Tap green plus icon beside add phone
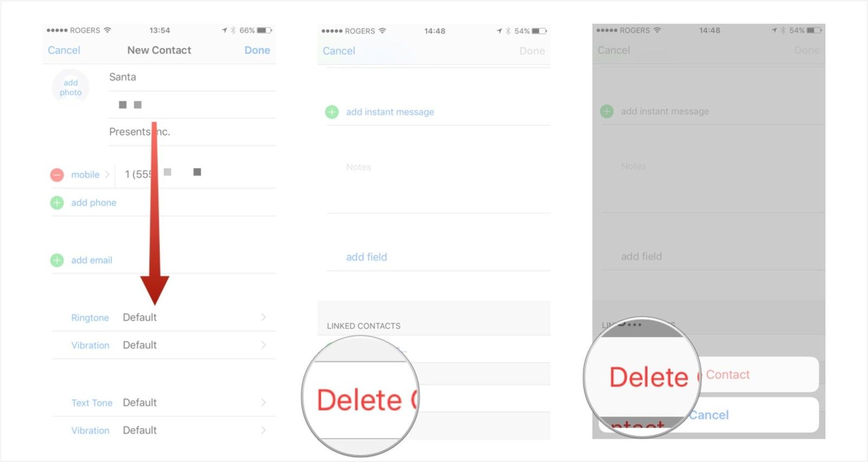Image resolution: width=868 pixels, height=462 pixels. pos(57,203)
